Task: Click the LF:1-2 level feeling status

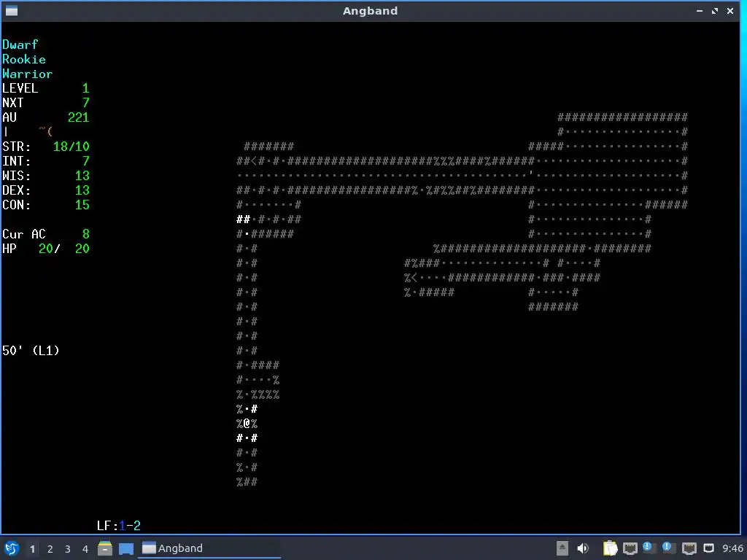Action: click(119, 526)
